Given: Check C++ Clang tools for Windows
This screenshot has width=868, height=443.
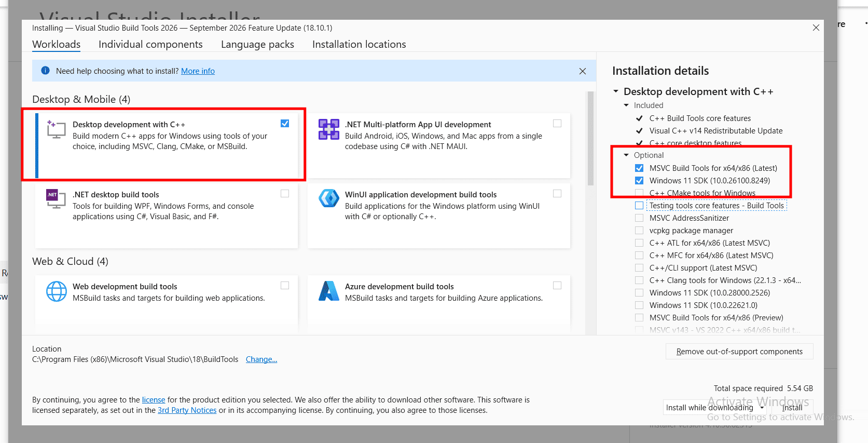Looking at the screenshot, I should [x=639, y=280].
